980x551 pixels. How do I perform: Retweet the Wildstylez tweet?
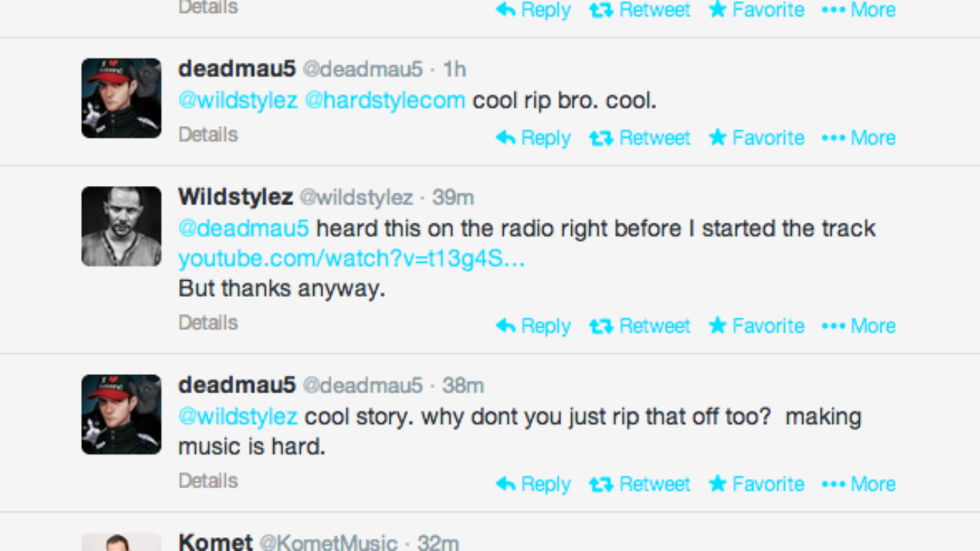(640, 326)
